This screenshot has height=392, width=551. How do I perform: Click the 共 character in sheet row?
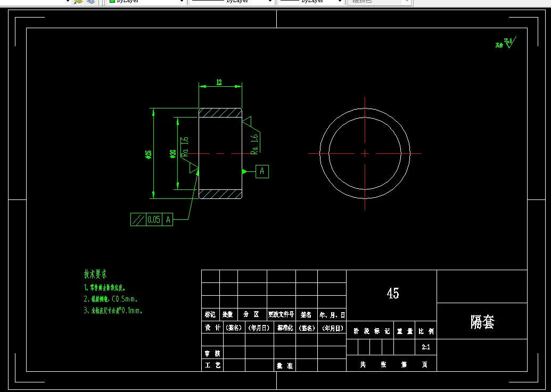coord(363,365)
